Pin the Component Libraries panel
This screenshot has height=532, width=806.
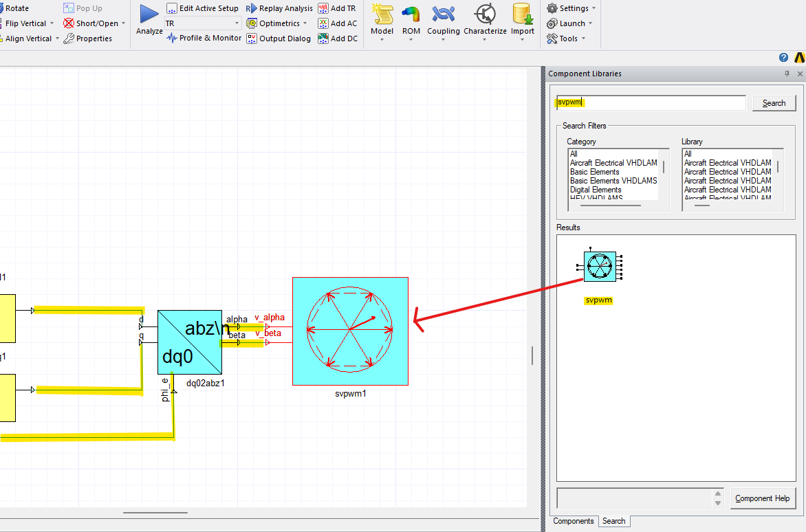tap(787, 74)
